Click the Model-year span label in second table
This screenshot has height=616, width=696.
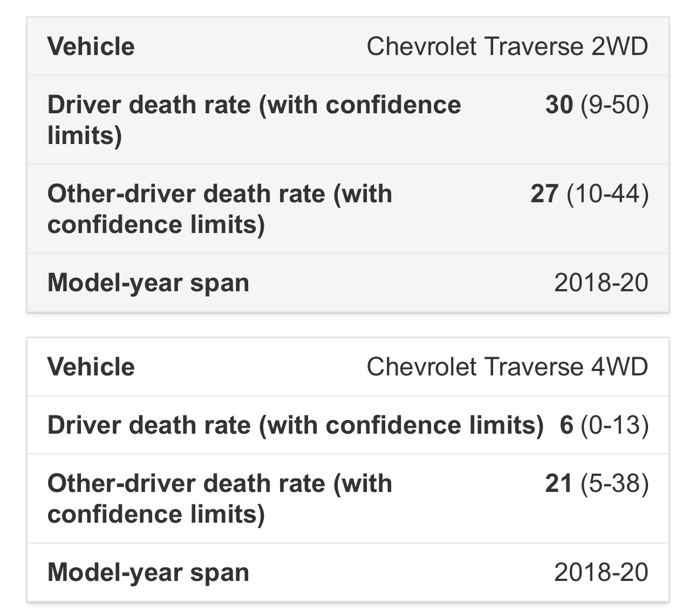pos(148,573)
